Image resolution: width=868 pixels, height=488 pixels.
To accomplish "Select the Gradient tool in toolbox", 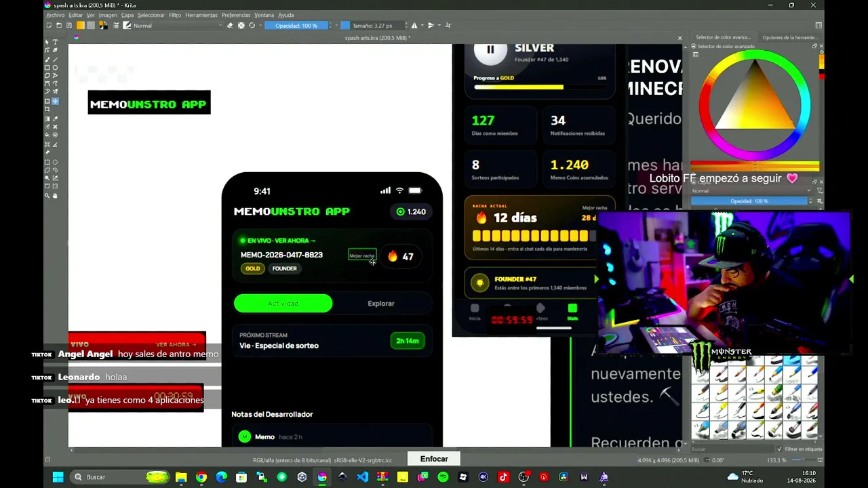I will [47, 119].
